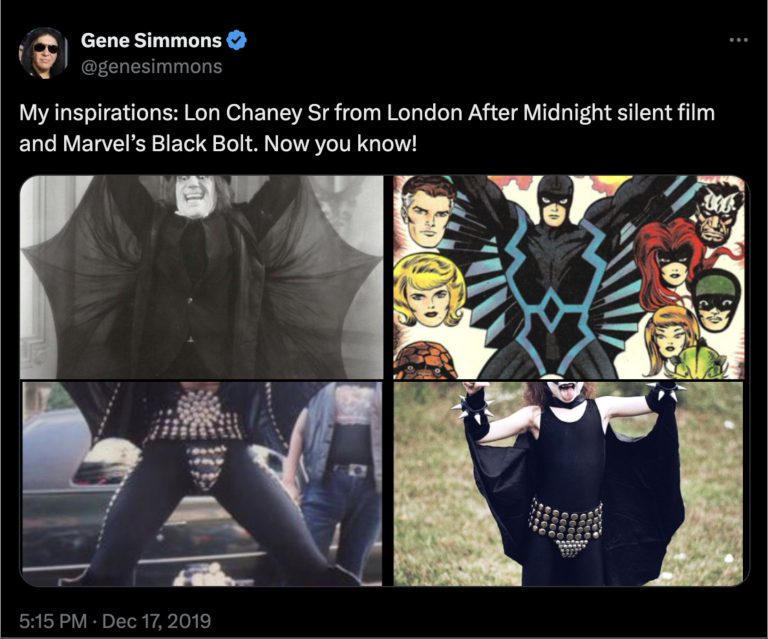Click the pale grinning face in vintage photo
This screenshot has height=639, width=768.
[x=194, y=196]
